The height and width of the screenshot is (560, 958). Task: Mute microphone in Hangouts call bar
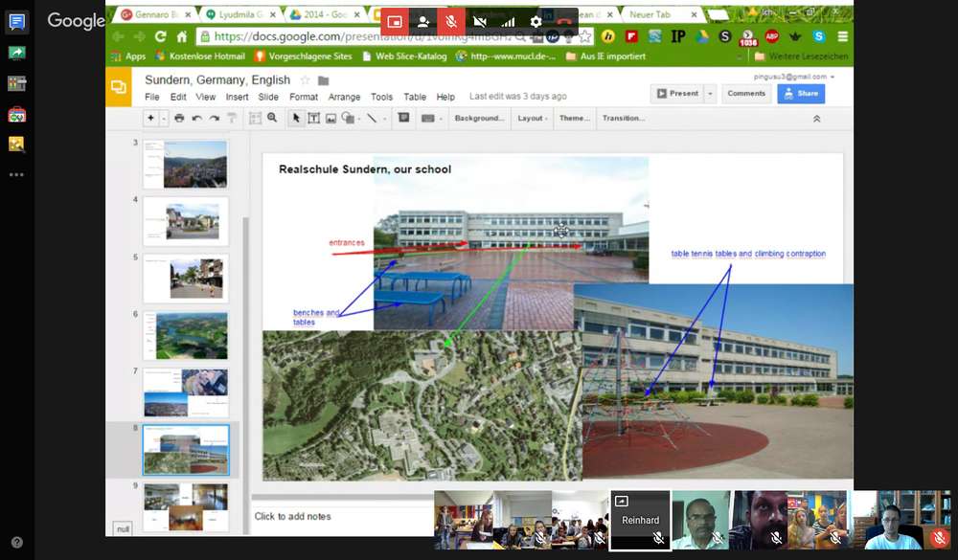tap(451, 21)
